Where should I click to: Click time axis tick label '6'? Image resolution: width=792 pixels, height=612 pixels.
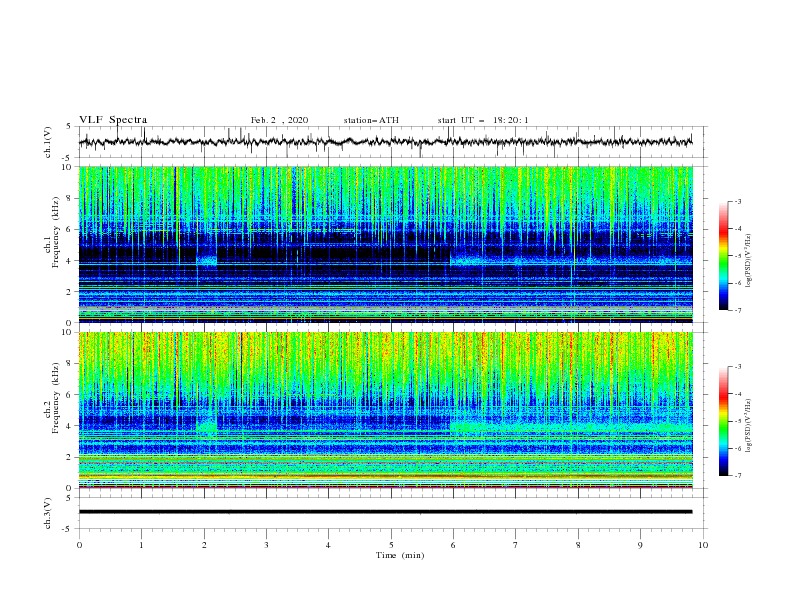(x=453, y=545)
